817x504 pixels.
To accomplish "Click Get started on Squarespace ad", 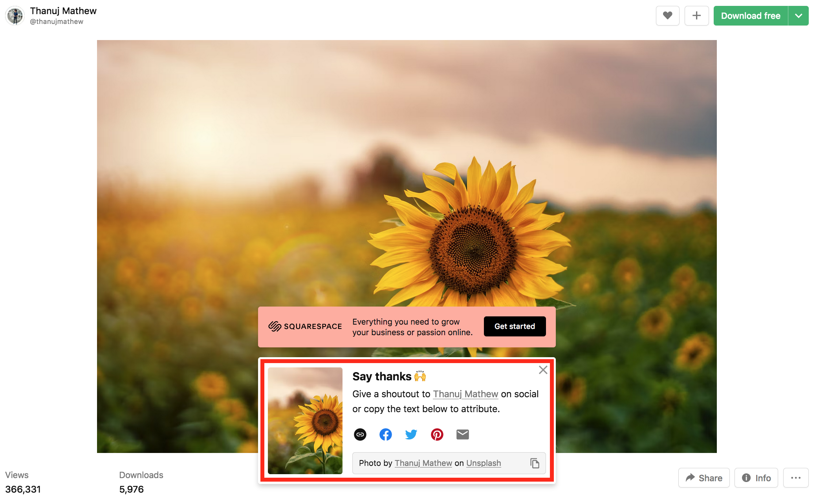I will click(515, 326).
